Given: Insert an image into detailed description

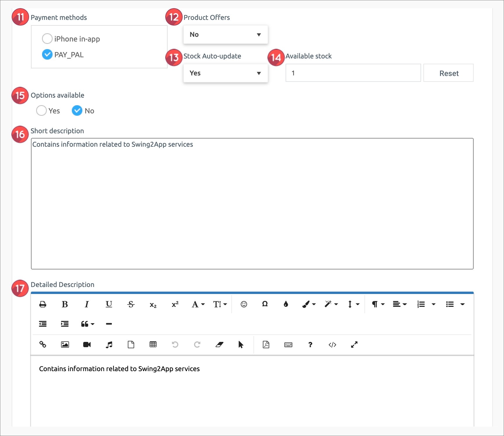Looking at the screenshot, I should 65,345.
